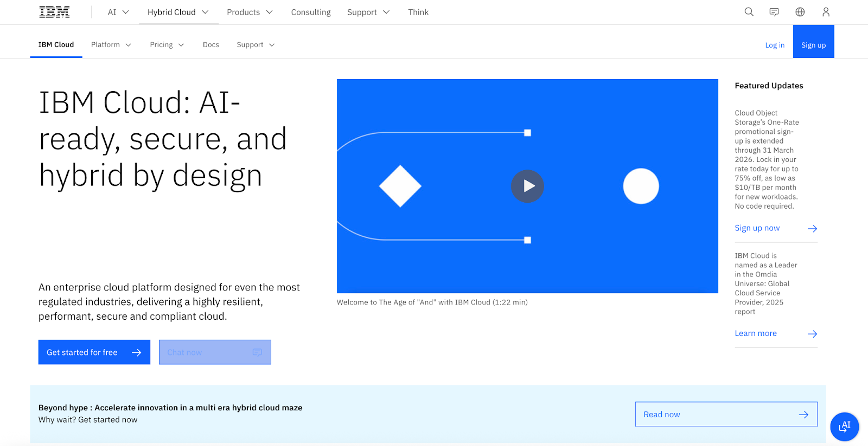Image resolution: width=868 pixels, height=446 pixels.
Task: Expand the Platform dropdown chevron
Action: [x=128, y=45]
